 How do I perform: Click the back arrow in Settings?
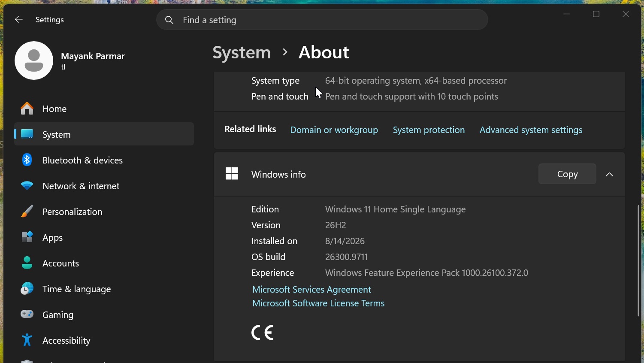(18, 20)
